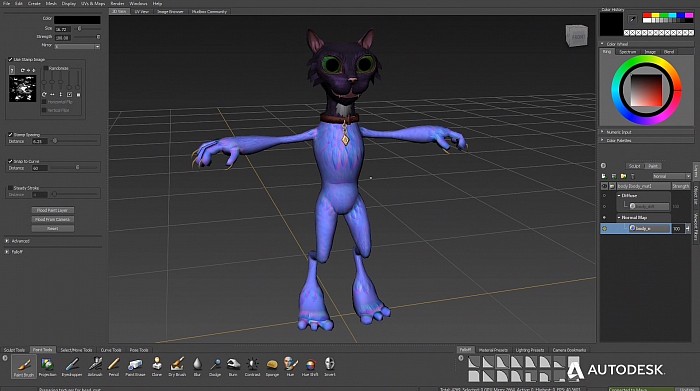Select the Eyedropper tool

[x=72, y=367]
